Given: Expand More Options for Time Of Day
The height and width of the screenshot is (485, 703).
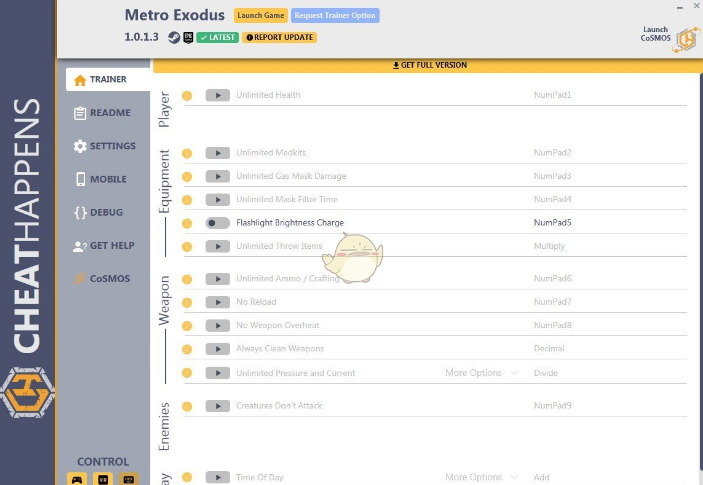Looking at the screenshot, I should pos(481,478).
